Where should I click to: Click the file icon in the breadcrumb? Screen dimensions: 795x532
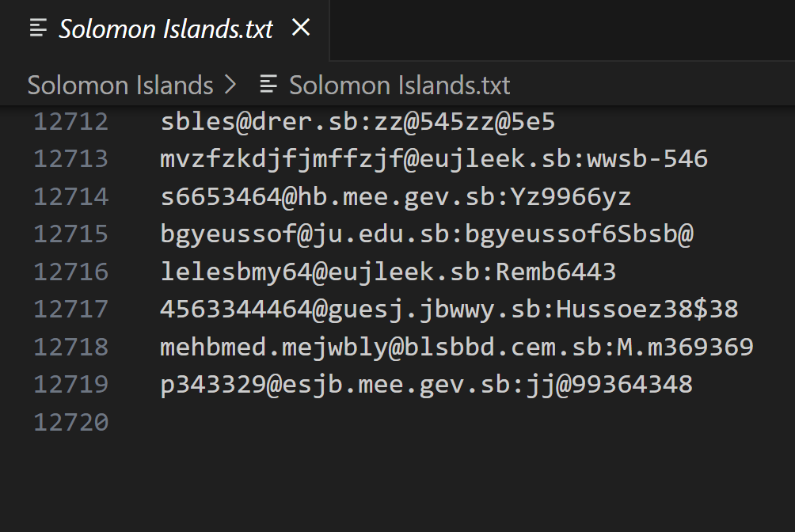[x=269, y=85]
